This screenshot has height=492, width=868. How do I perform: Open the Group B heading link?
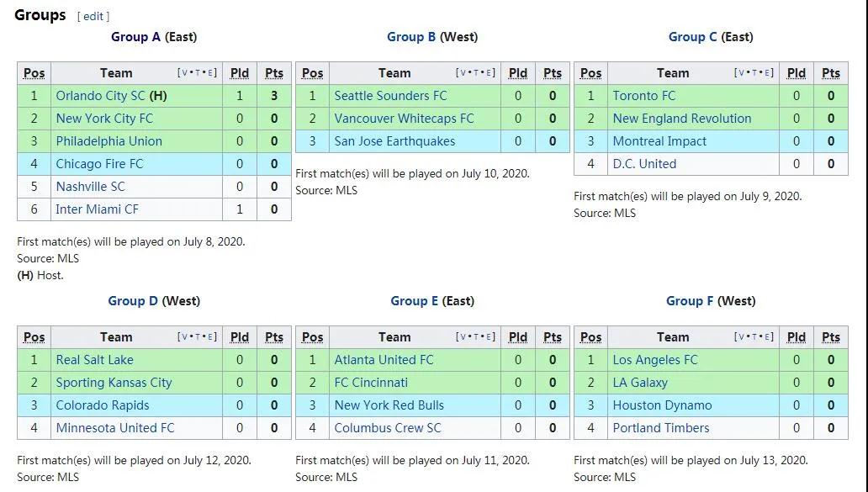411,37
